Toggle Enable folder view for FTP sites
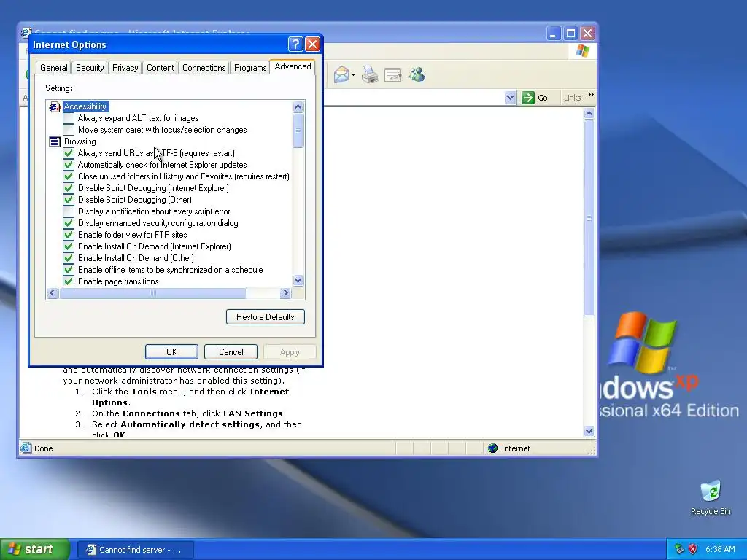The height and width of the screenshot is (560, 747). click(x=69, y=235)
